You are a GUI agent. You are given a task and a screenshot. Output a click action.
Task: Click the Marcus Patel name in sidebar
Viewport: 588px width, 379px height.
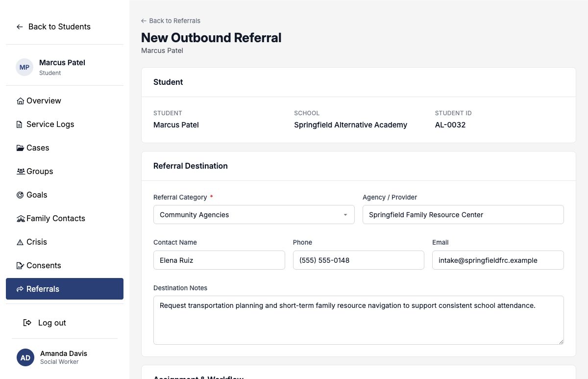(x=62, y=63)
